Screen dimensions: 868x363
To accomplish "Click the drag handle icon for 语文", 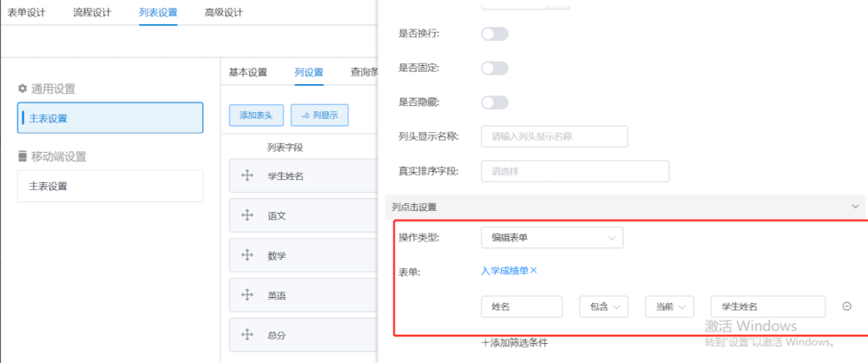I will (x=247, y=215).
